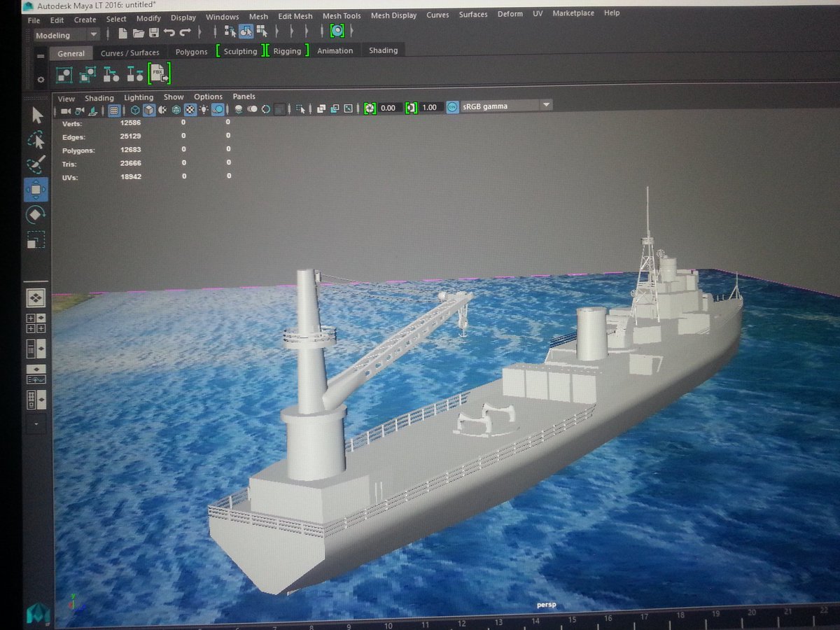Click the third hierarchy shelf icon

[111, 74]
